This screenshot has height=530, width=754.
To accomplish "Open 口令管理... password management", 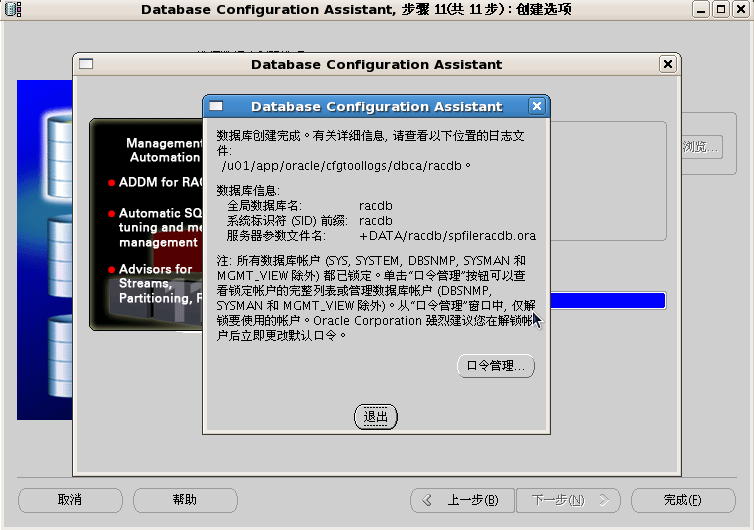I will (495, 366).
